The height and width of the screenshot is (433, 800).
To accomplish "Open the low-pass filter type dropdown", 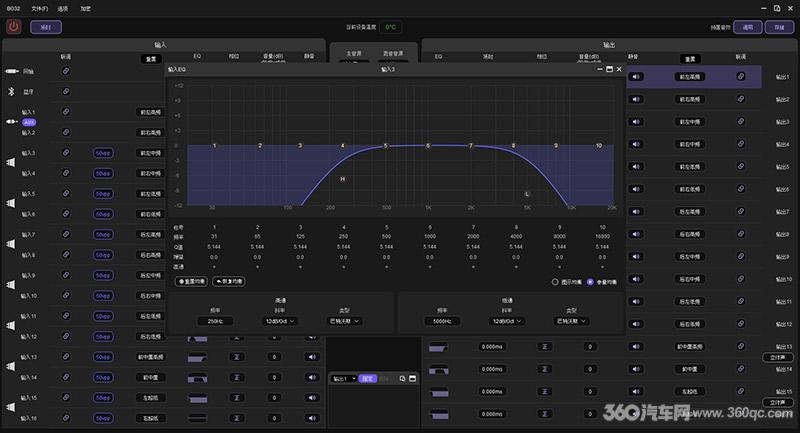I will point(571,321).
